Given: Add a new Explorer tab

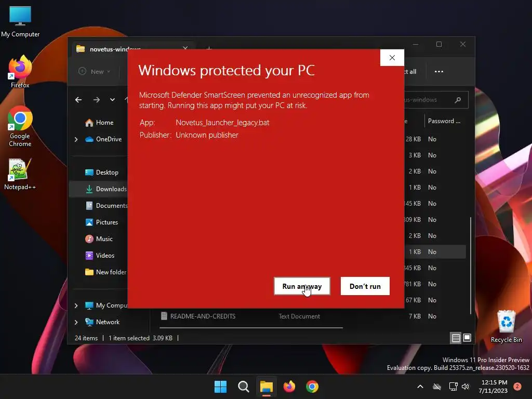Looking at the screenshot, I should coord(209,49).
